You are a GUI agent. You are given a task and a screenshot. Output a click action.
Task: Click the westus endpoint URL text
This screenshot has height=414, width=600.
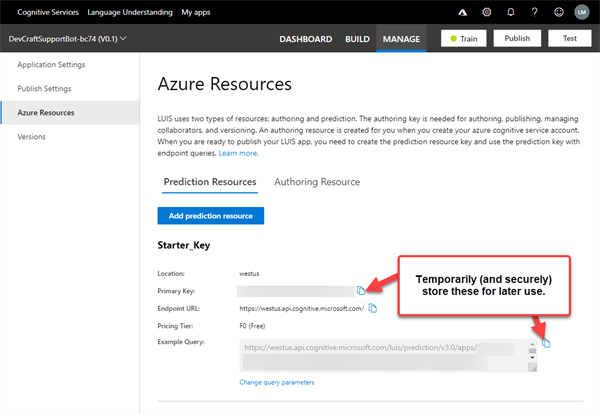(x=302, y=308)
